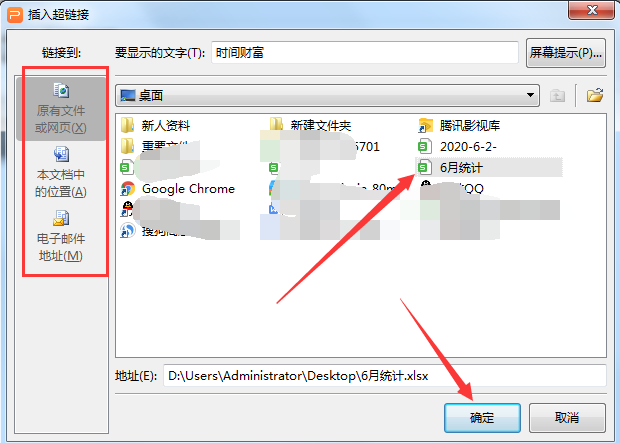Image resolution: width=620 pixels, height=443 pixels.
Task: Click the WPS presentation icon in title bar
Action: pos(15,15)
